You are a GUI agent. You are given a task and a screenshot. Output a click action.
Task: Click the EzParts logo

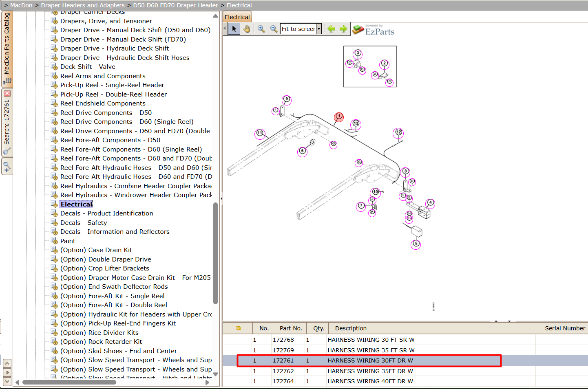[x=374, y=30]
